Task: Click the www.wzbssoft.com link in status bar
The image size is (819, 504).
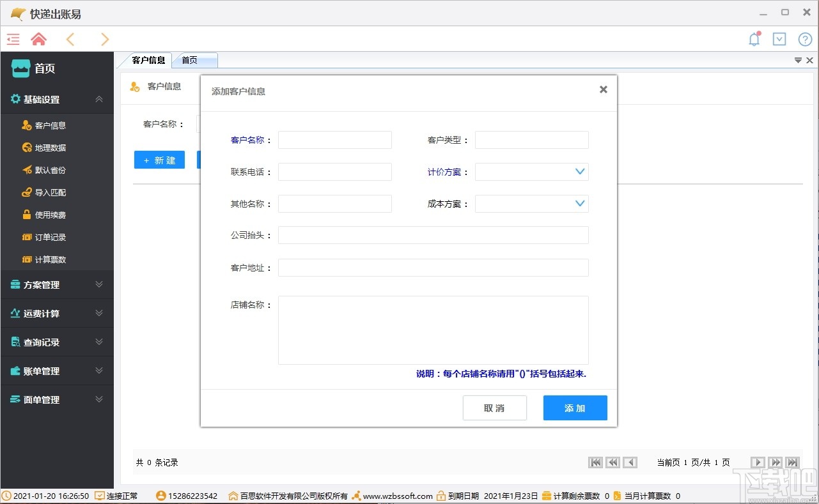Action: 398,496
